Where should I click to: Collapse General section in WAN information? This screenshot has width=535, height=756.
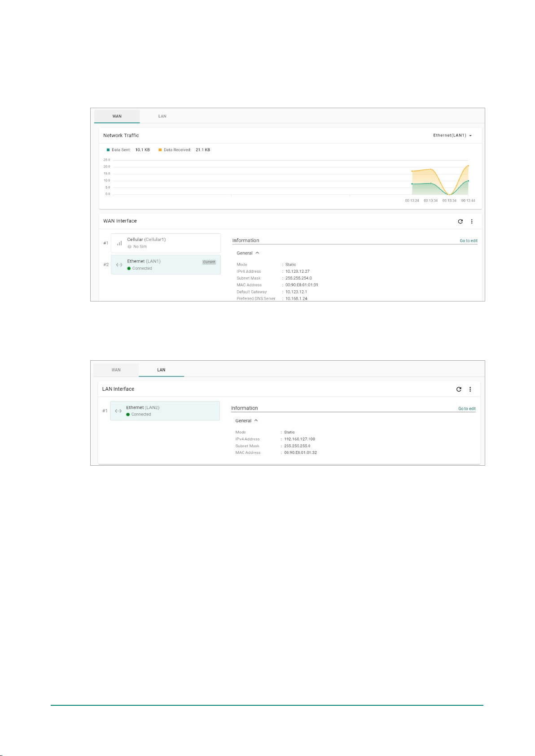click(x=257, y=253)
